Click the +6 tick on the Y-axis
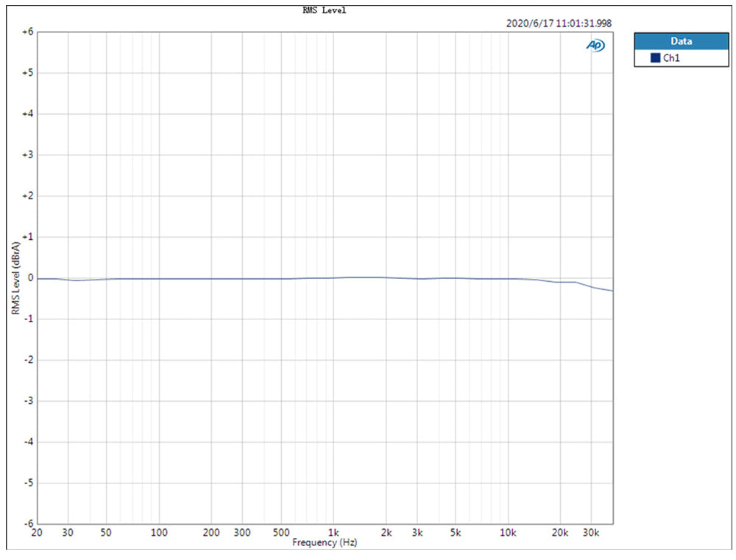Viewport: 736px width, 560px height. pyautogui.click(x=26, y=32)
